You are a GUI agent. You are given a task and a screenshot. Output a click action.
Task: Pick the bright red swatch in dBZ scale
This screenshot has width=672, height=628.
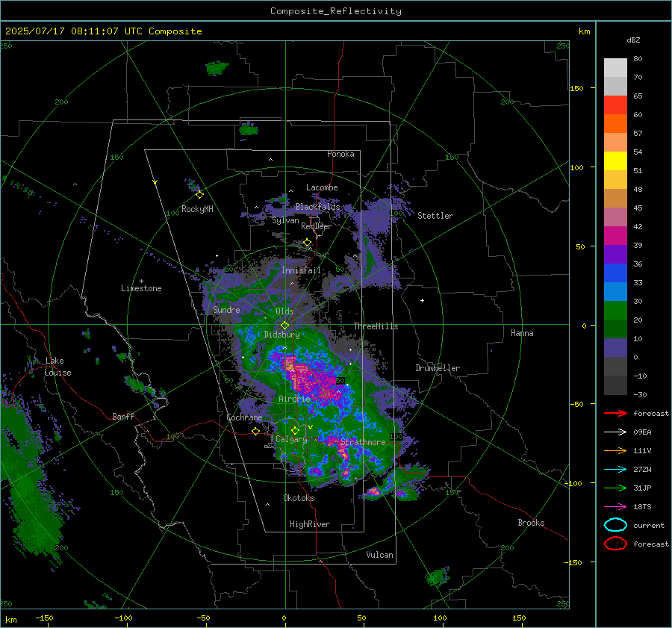tap(615, 105)
